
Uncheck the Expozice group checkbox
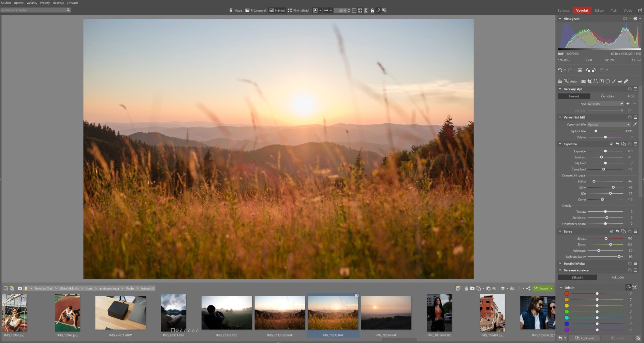click(x=611, y=144)
